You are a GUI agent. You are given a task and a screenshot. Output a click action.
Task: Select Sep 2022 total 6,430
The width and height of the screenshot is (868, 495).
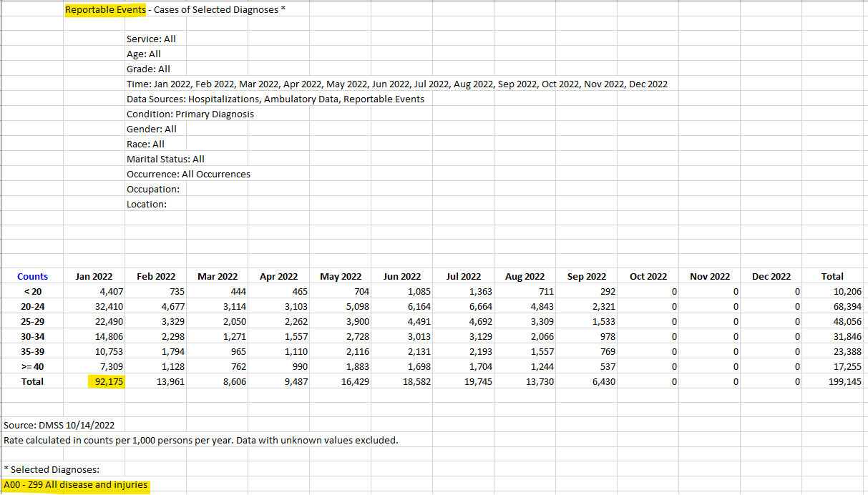[603, 381]
